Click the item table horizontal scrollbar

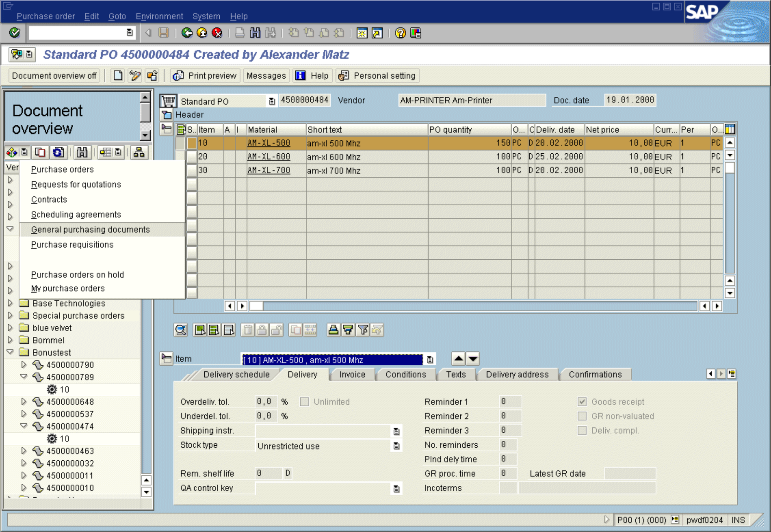click(x=463, y=306)
